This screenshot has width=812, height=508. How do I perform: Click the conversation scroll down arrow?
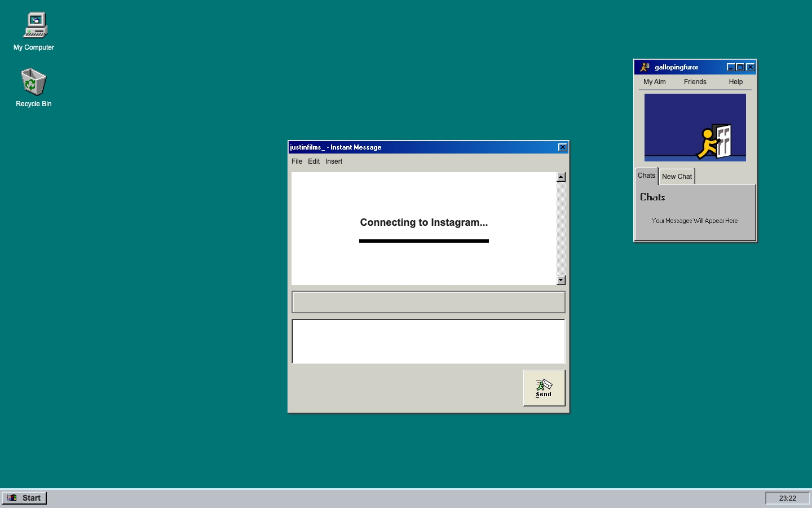561,280
